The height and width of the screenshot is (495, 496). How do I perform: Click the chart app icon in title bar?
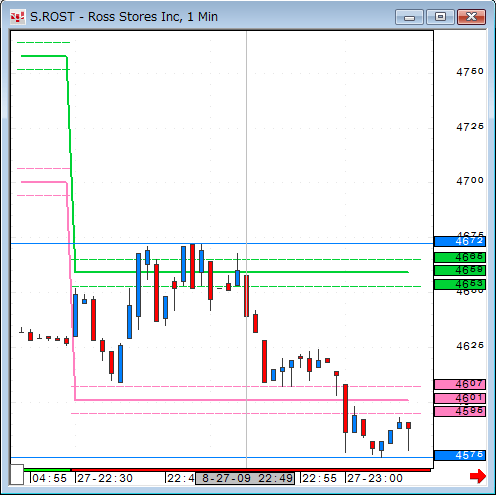(17, 17)
